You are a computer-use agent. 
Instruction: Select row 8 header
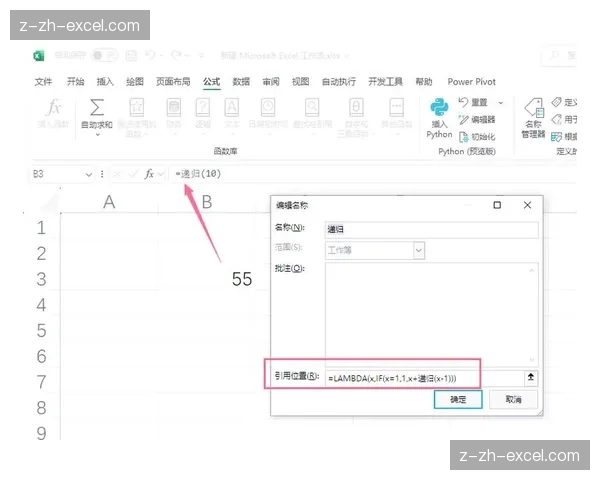pos(41,408)
